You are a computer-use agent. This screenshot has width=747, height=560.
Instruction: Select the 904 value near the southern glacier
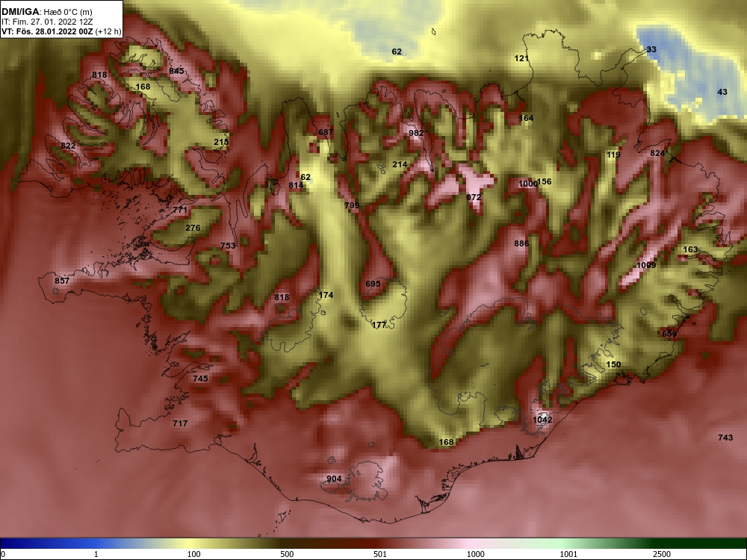[334, 479]
